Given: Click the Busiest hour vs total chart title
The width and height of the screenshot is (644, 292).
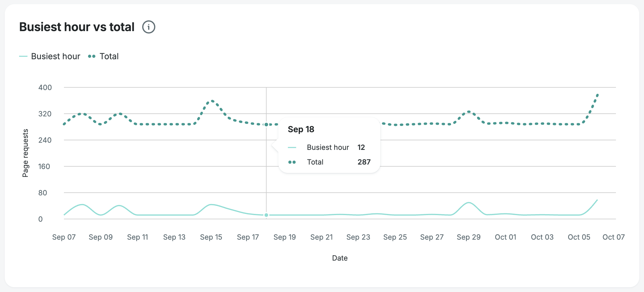Looking at the screenshot, I should [x=77, y=27].
